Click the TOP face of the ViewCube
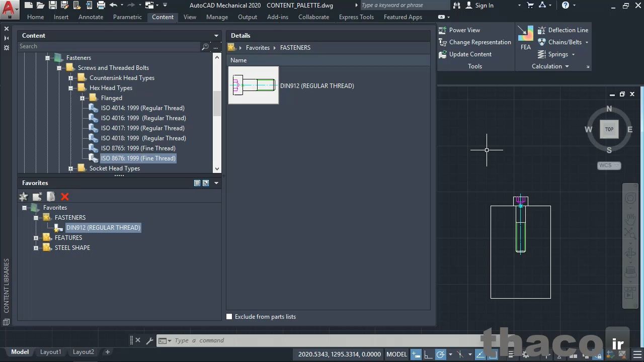The image size is (644, 362). 609,129
